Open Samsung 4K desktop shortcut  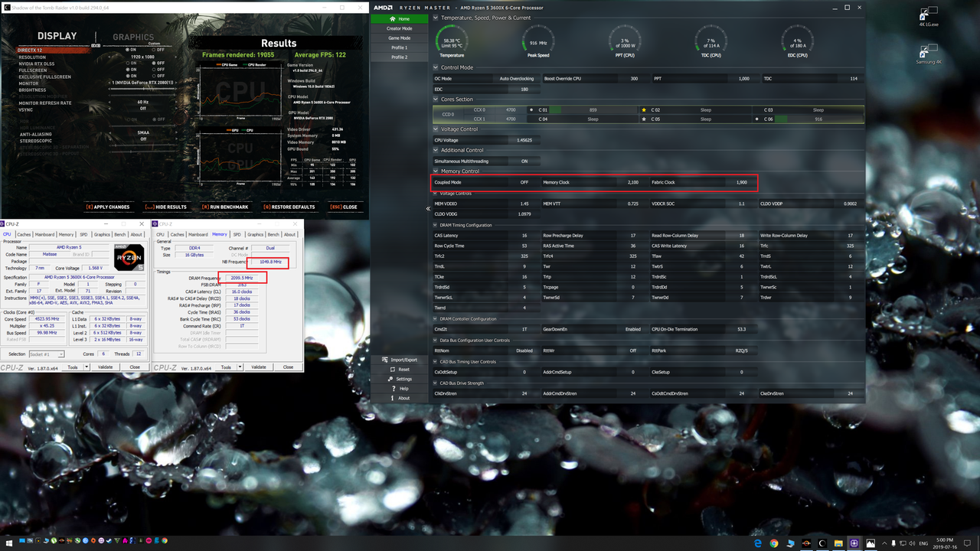[928, 54]
